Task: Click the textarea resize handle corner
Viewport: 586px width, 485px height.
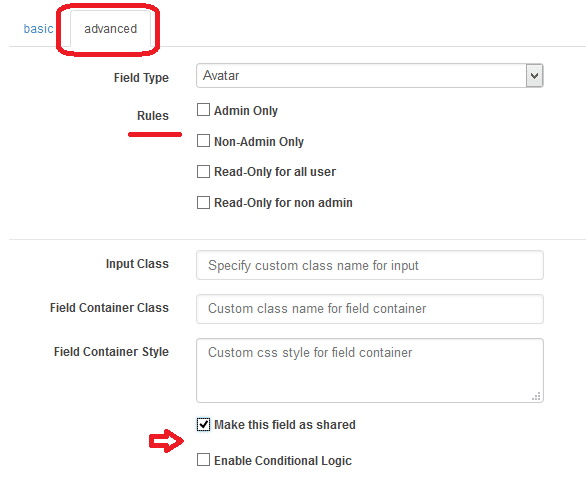Action: coord(536,396)
